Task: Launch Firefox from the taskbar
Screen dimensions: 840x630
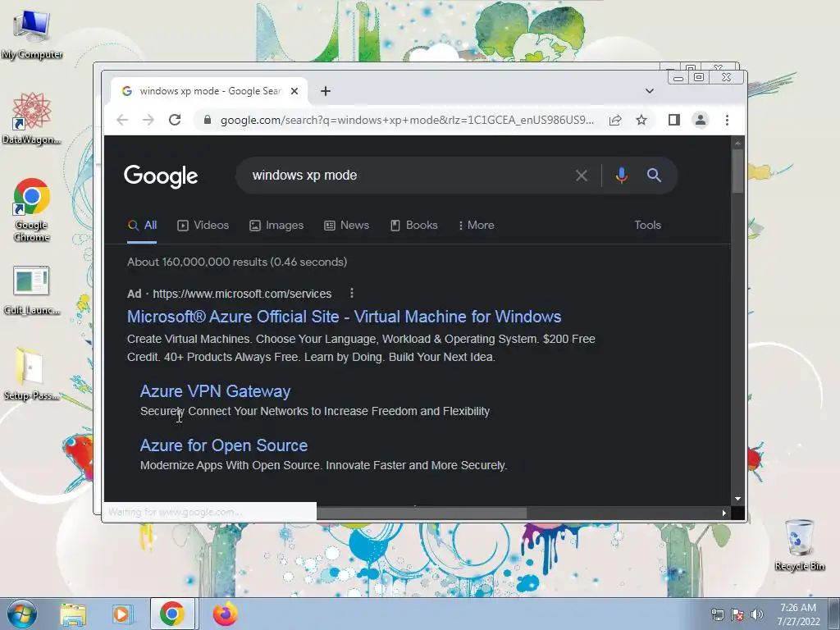Action: point(226,614)
